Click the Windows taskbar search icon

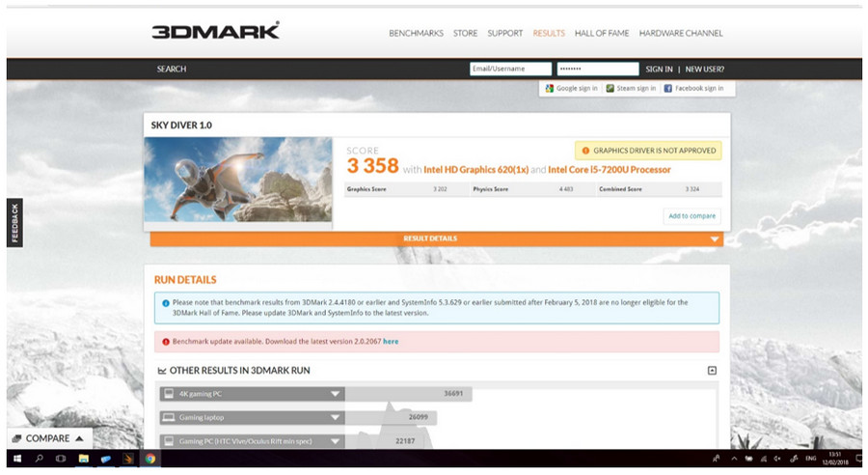(x=39, y=459)
